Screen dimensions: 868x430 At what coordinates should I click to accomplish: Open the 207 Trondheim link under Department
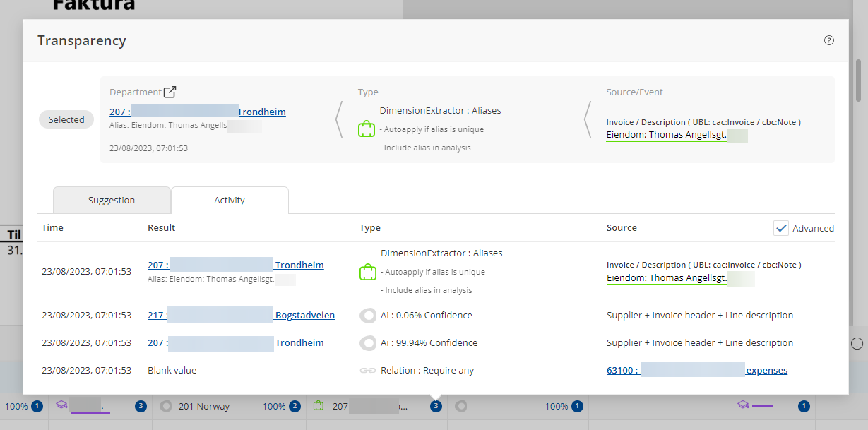click(x=197, y=112)
